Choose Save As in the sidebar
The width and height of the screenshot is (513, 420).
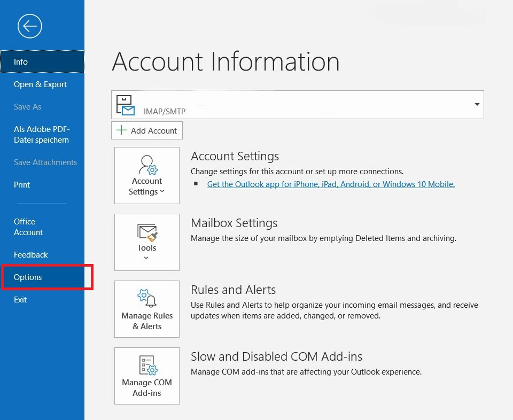point(42,107)
